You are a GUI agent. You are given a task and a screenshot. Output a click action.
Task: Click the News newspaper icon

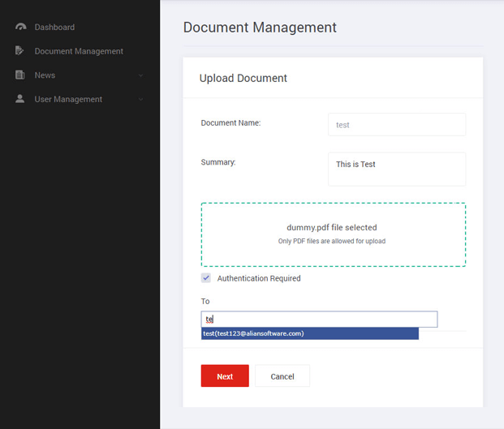pos(20,75)
